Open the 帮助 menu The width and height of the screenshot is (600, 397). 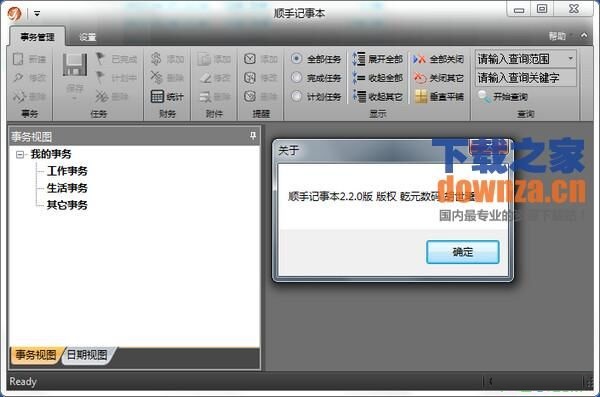point(557,36)
